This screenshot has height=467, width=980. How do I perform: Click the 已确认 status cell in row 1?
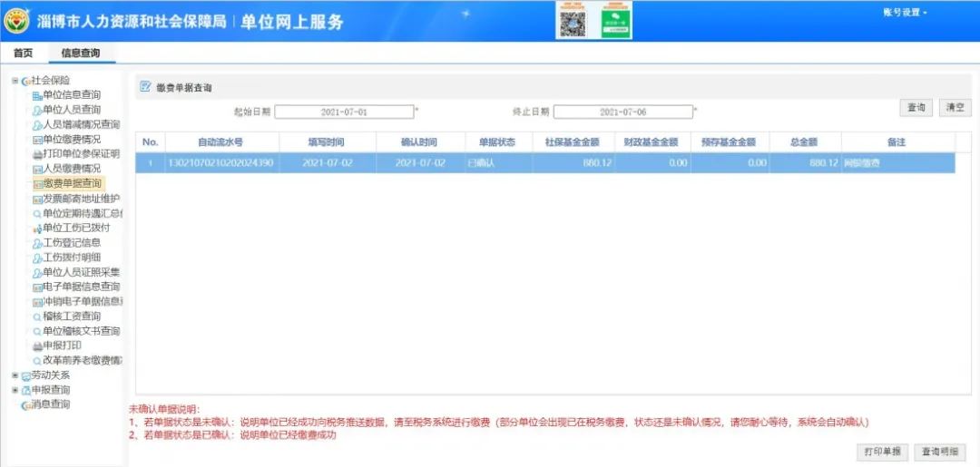(x=498, y=163)
